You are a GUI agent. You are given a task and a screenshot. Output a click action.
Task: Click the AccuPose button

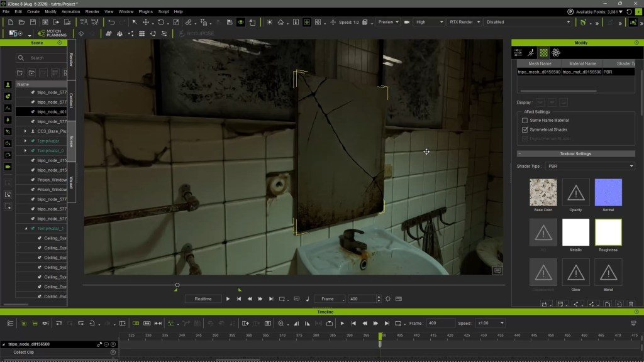[196, 34]
